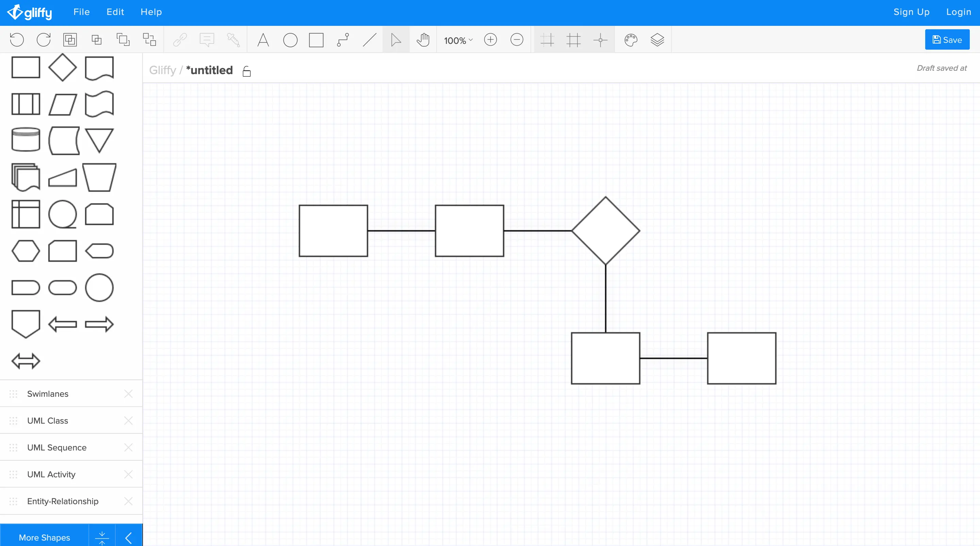Screen dimensions: 980x546
Task: Click the Gliffy logo
Action: 29,12
